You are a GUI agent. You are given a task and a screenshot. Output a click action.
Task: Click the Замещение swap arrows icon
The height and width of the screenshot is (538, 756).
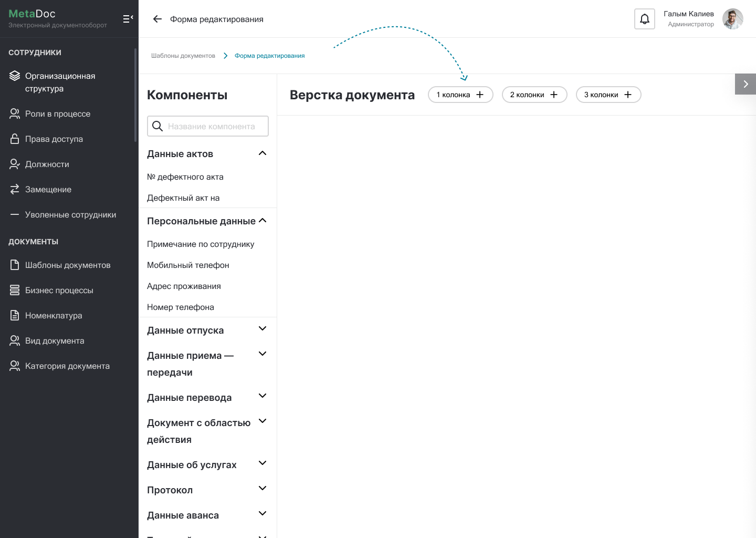click(15, 190)
